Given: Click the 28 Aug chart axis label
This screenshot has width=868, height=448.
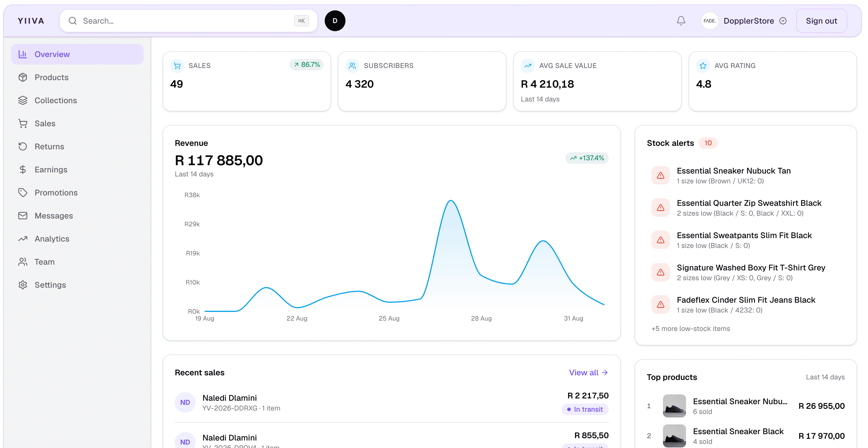Looking at the screenshot, I should (481, 318).
